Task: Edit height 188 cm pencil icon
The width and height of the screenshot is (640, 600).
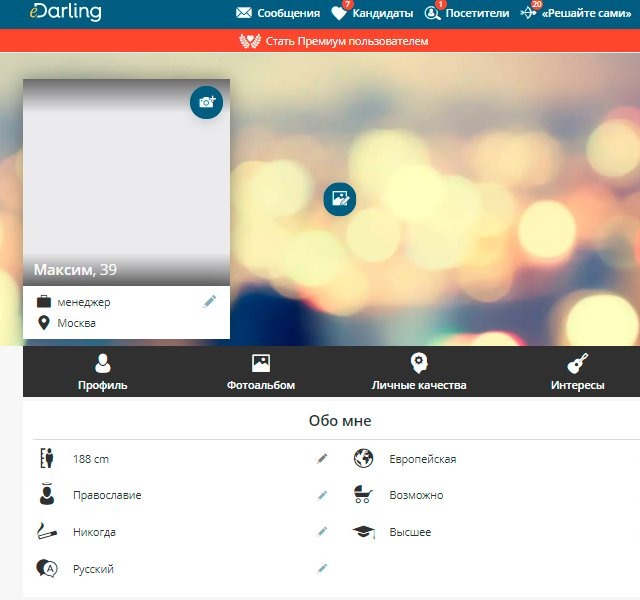Action: tap(322, 459)
